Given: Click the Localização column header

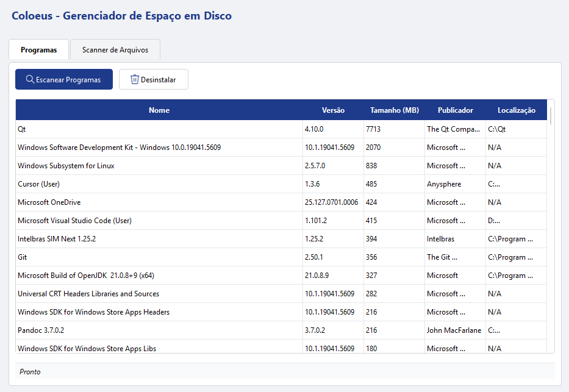Looking at the screenshot, I should [x=516, y=110].
